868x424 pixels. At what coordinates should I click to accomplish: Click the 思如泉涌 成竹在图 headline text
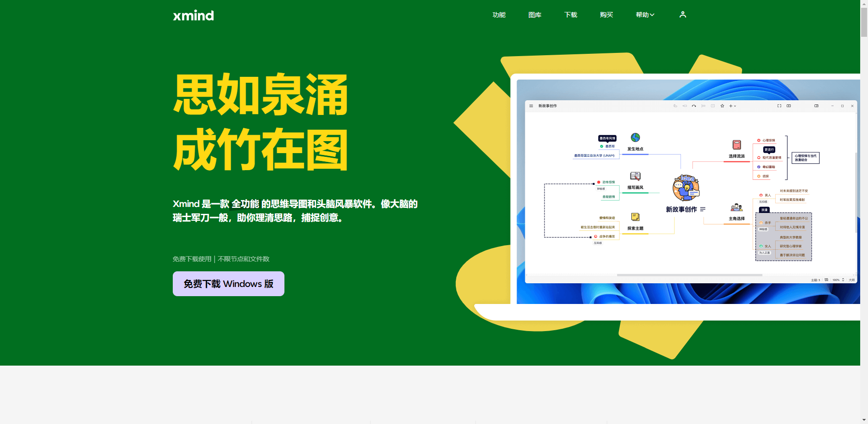pyautogui.click(x=261, y=122)
